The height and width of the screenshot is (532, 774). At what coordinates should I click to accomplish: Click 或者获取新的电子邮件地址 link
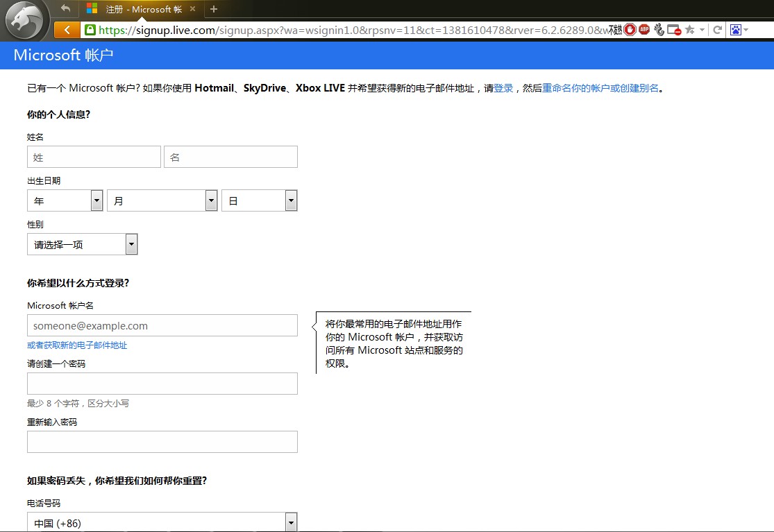coord(77,345)
